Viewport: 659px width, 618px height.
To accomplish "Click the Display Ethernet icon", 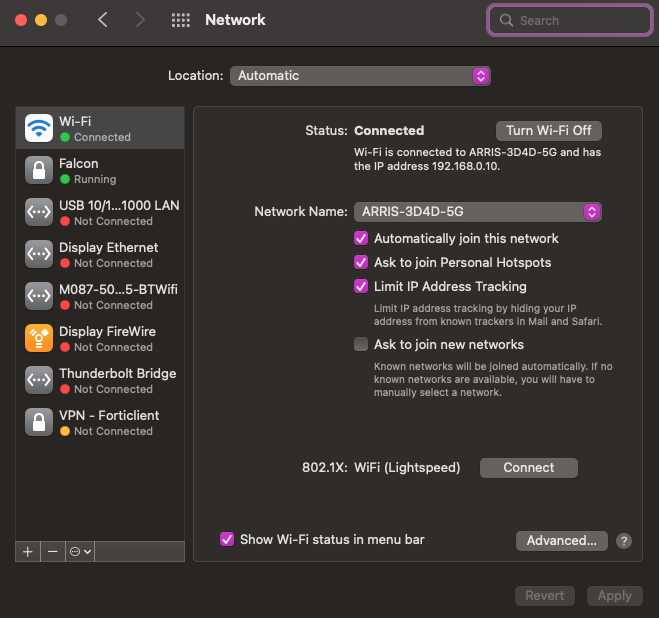I will click(x=39, y=254).
